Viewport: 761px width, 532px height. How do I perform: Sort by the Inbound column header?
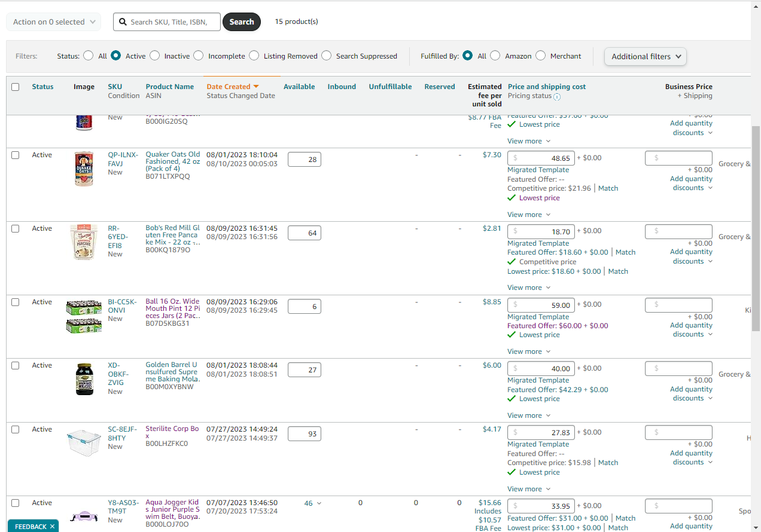pyautogui.click(x=342, y=87)
